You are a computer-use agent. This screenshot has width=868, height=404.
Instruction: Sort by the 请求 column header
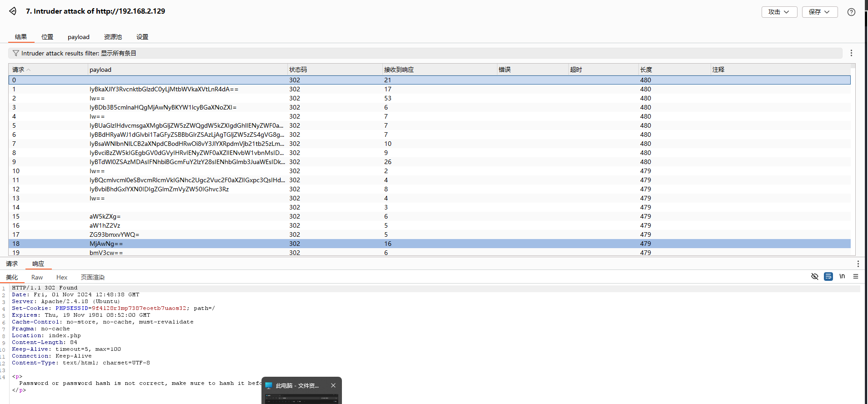pyautogui.click(x=18, y=70)
